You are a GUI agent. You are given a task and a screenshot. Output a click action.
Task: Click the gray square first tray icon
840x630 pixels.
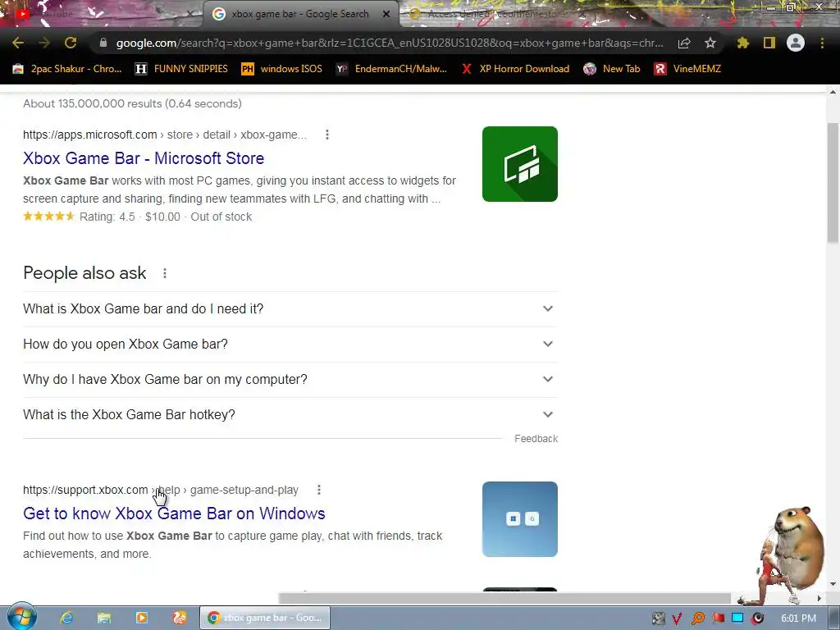(658, 619)
